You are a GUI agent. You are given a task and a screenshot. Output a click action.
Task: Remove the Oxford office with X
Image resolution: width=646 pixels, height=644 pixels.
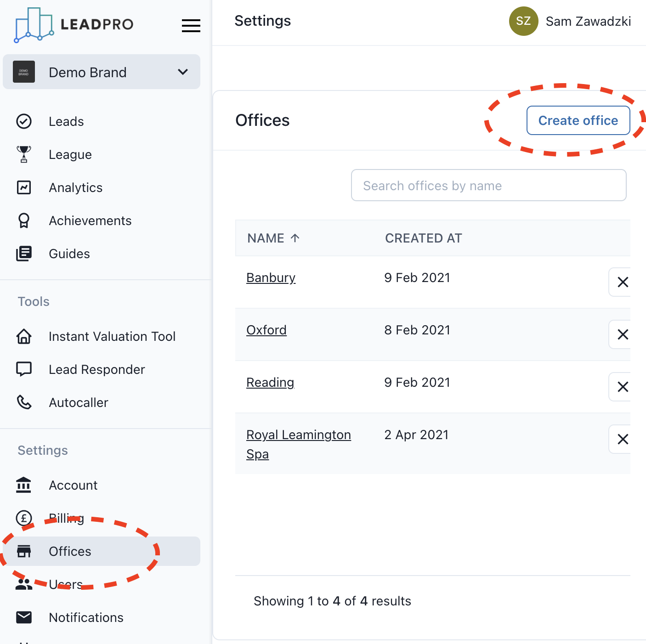coord(623,334)
